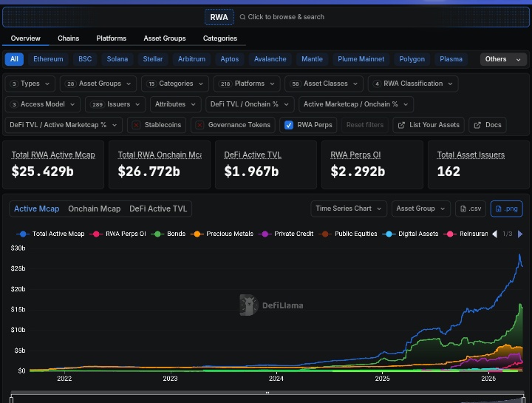532x403 pixels.
Task: Open the top-level Platforms tab
Action: click(x=112, y=38)
